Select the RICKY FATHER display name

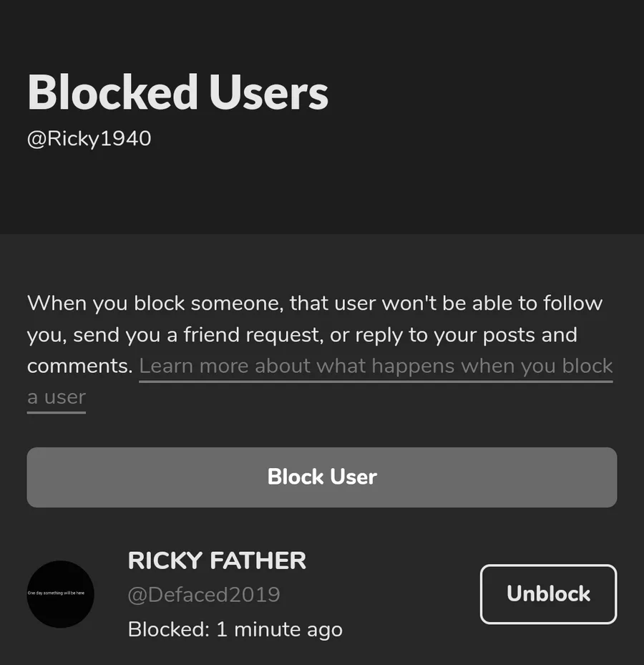tap(217, 560)
